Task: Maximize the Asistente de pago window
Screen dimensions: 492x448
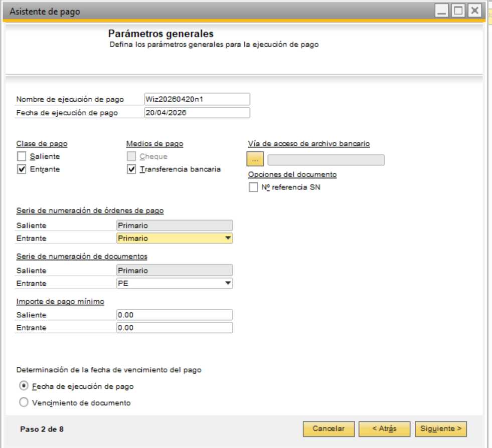Action: point(458,11)
